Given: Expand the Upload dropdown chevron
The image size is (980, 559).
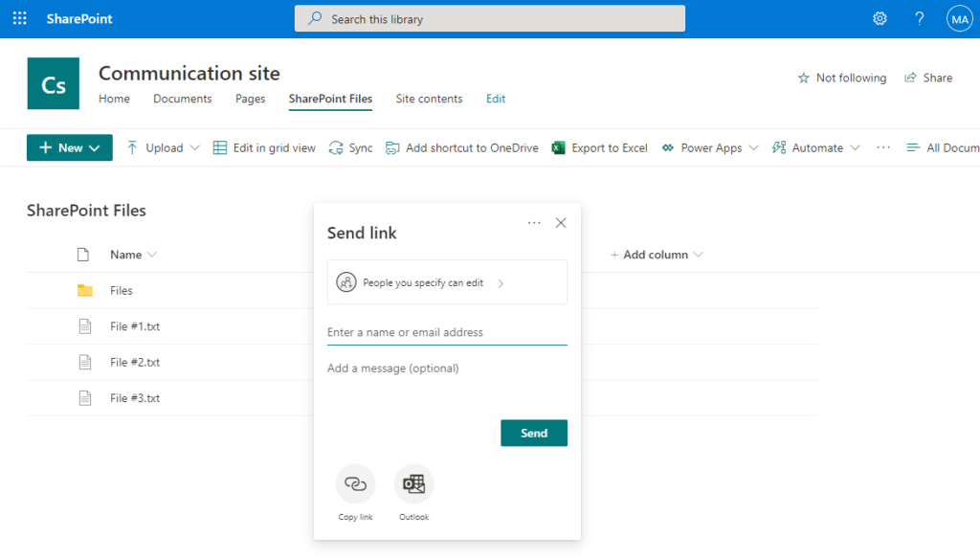Looking at the screenshot, I should pyautogui.click(x=195, y=148).
